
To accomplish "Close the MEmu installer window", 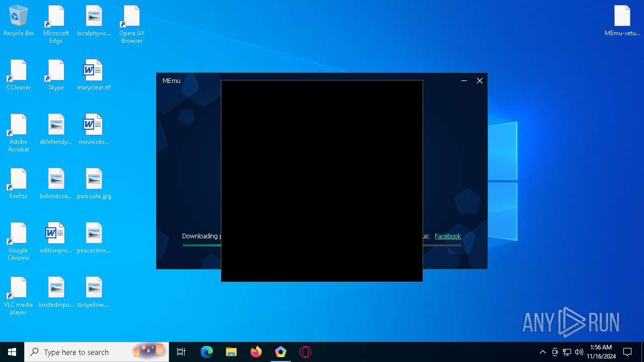I will [479, 80].
